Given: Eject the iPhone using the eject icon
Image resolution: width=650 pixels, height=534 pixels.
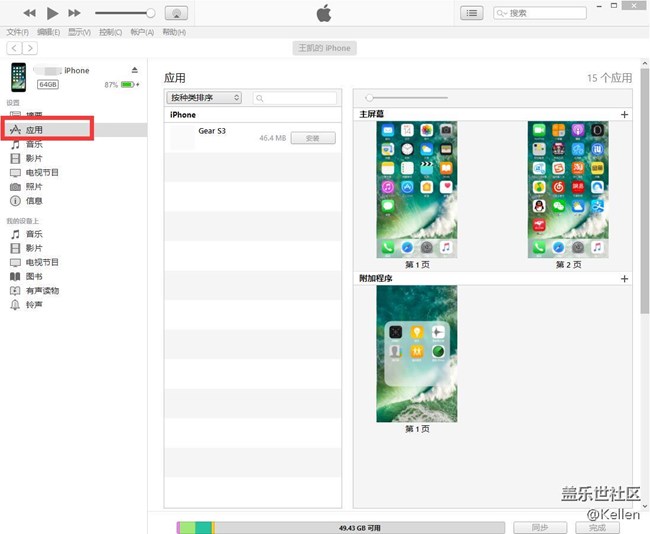Looking at the screenshot, I should click(135, 70).
